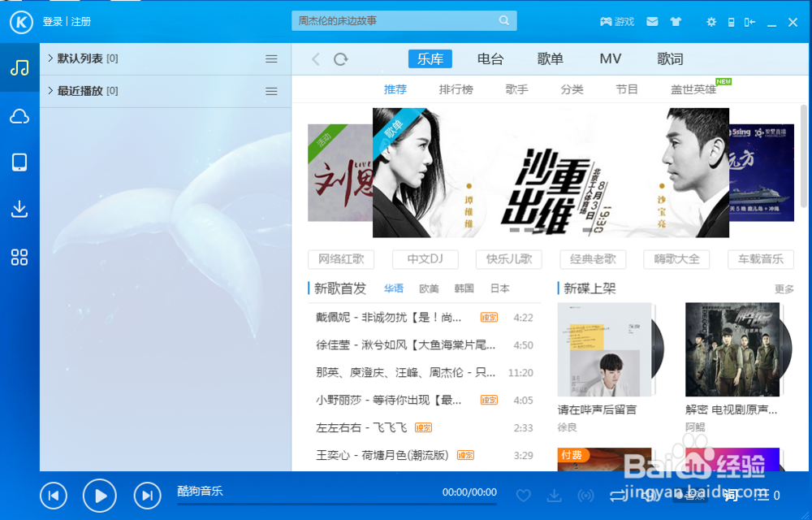Open the play queue list icon
This screenshot has height=520, width=812.
762,496
